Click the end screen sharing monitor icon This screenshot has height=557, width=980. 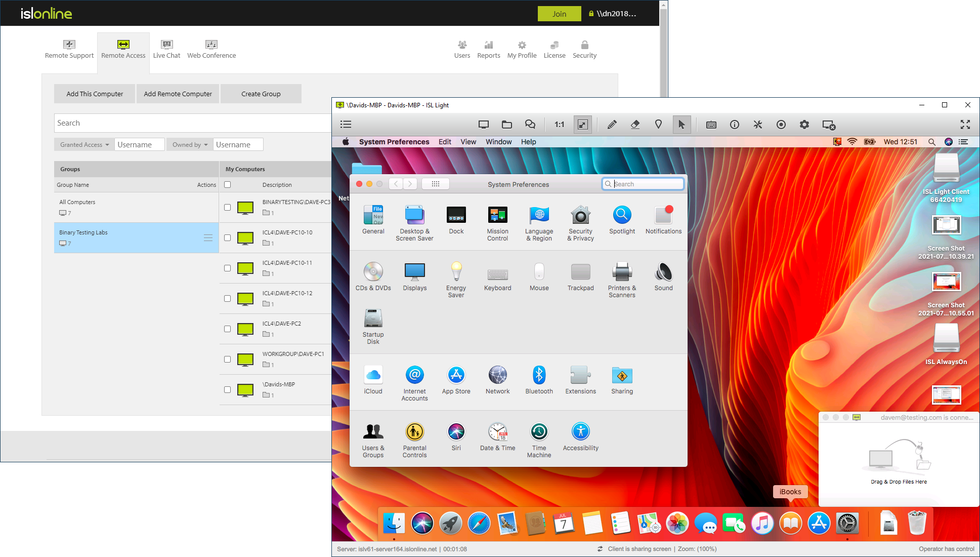[x=829, y=125]
